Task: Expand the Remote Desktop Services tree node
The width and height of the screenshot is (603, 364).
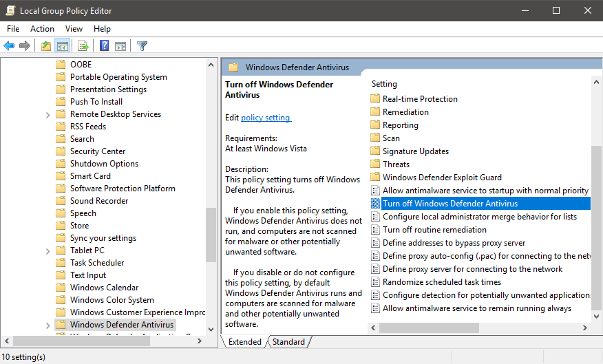Action: click(47, 114)
